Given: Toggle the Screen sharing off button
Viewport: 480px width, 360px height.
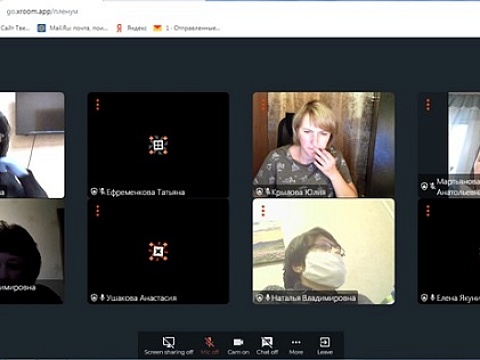Looking at the screenshot, I should coord(169,345).
